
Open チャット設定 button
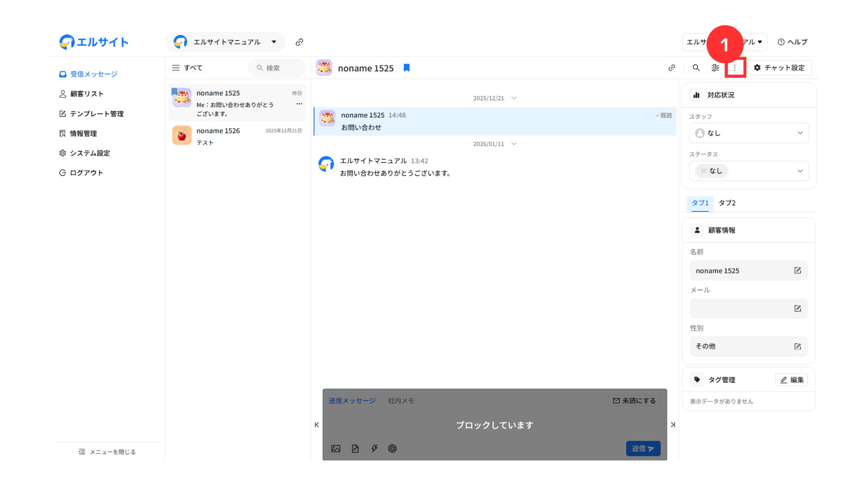[779, 68]
